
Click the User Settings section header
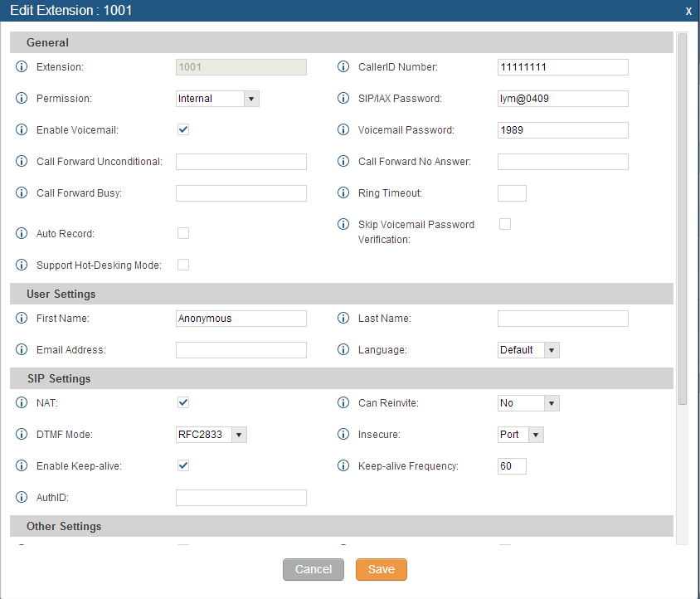tap(342, 294)
